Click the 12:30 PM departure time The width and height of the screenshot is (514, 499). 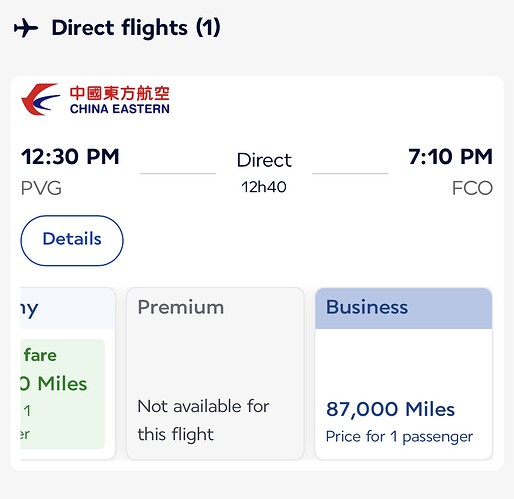click(x=70, y=157)
